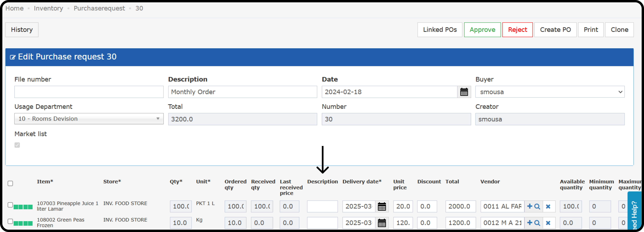Select item 108002 Green Peas Frozen

60,223
